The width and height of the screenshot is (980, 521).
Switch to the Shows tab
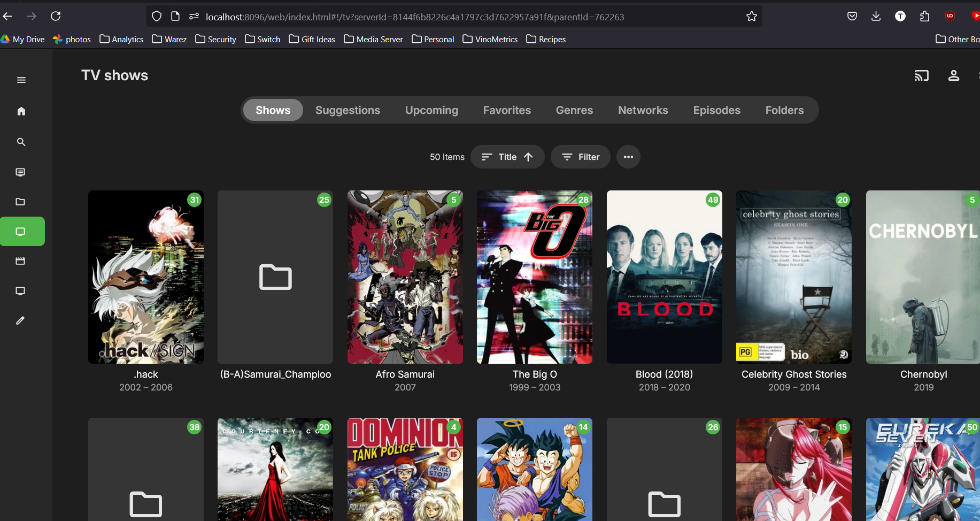(273, 110)
